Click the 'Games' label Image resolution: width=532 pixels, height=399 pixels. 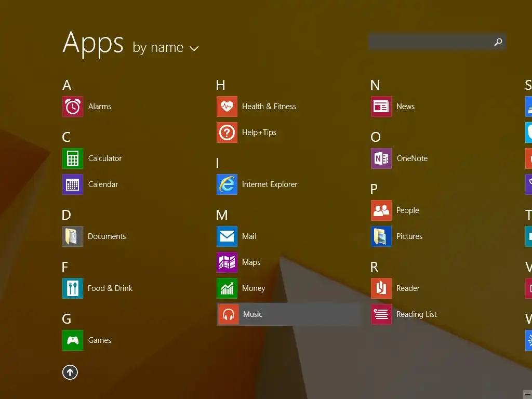point(100,340)
